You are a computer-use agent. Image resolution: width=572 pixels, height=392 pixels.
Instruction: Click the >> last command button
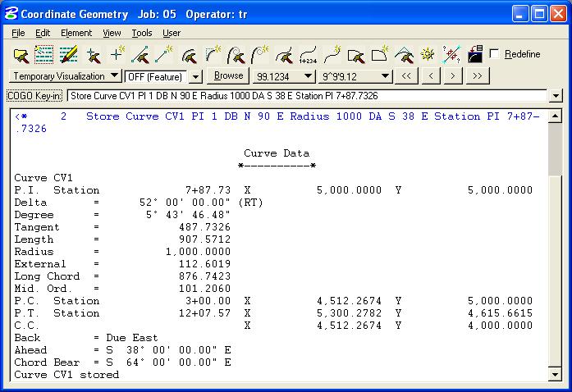click(x=477, y=75)
